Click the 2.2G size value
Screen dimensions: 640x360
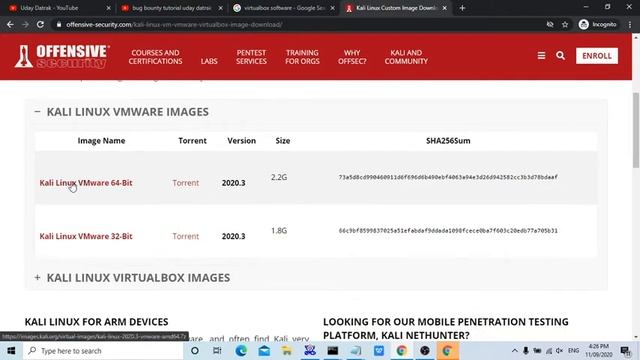[279, 177]
